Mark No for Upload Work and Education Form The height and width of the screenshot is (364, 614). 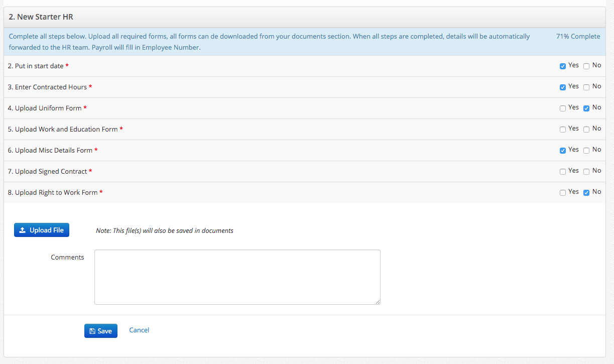tap(586, 130)
